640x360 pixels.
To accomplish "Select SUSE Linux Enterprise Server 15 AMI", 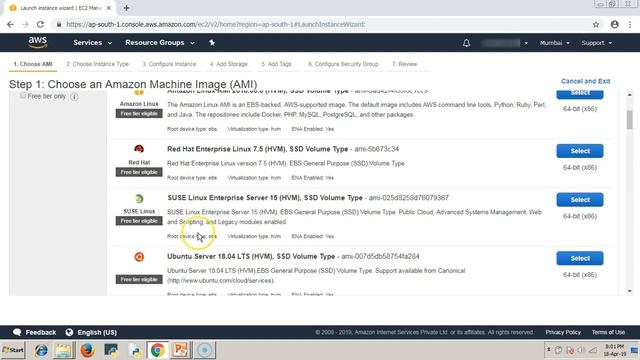I will [x=580, y=200].
